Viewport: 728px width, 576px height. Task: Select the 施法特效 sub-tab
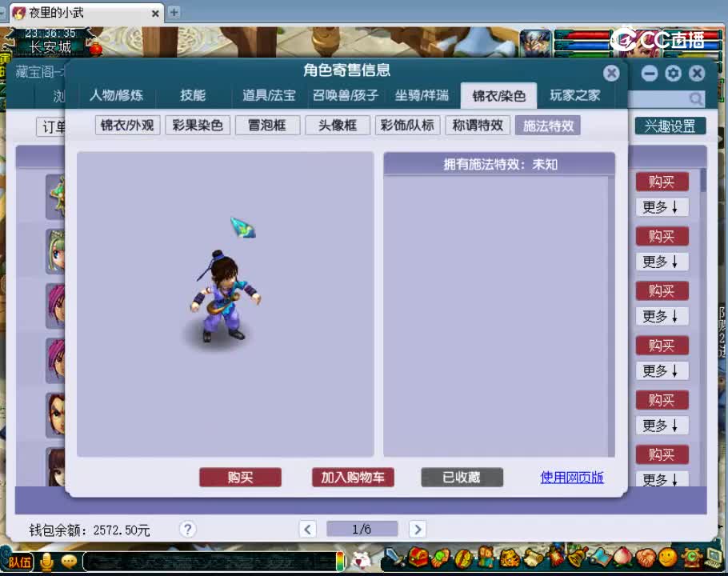548,126
